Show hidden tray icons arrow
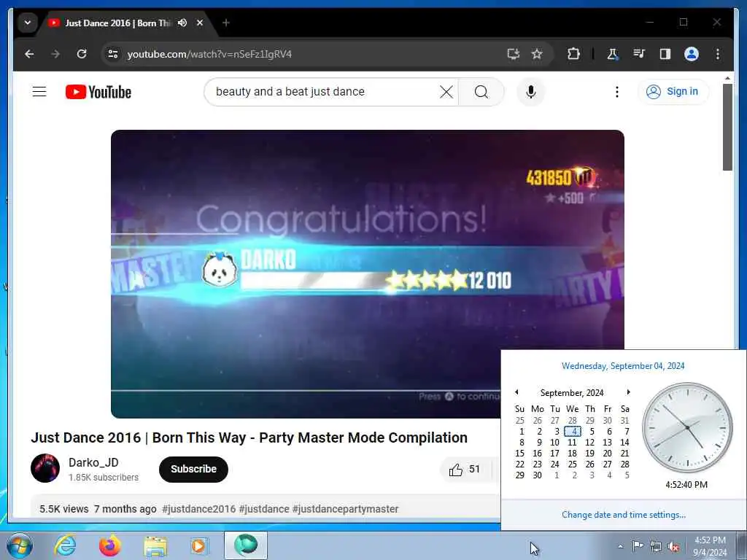This screenshot has width=747, height=560. tap(620, 546)
